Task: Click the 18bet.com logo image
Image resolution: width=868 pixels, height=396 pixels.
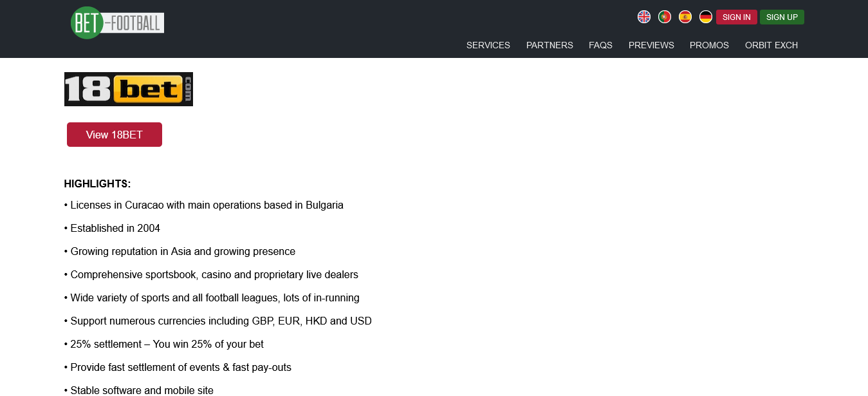Action: click(129, 89)
